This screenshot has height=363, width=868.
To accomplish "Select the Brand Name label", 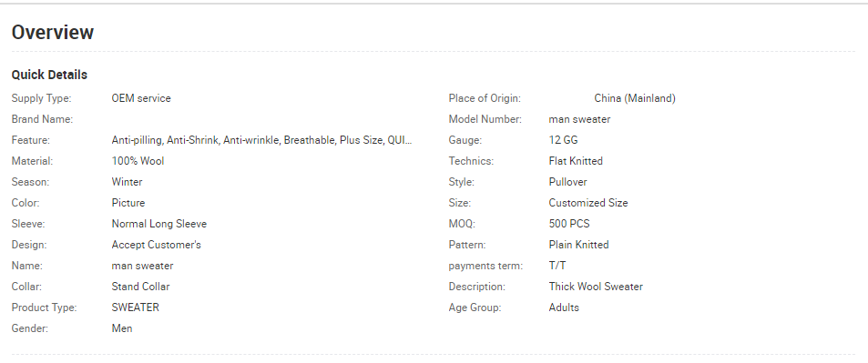I will [x=42, y=119].
